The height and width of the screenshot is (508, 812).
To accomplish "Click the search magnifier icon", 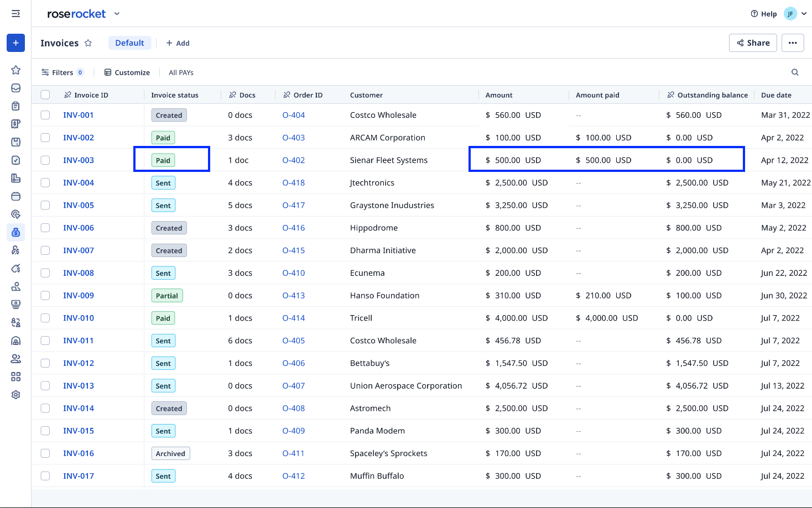I will tap(795, 72).
